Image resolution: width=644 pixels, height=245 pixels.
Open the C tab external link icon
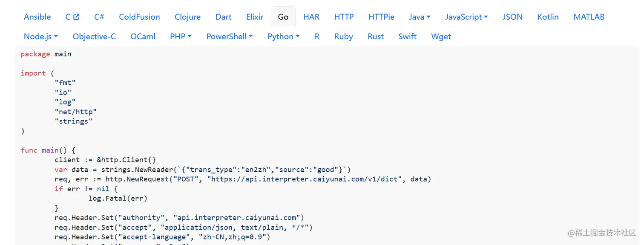click(x=76, y=17)
